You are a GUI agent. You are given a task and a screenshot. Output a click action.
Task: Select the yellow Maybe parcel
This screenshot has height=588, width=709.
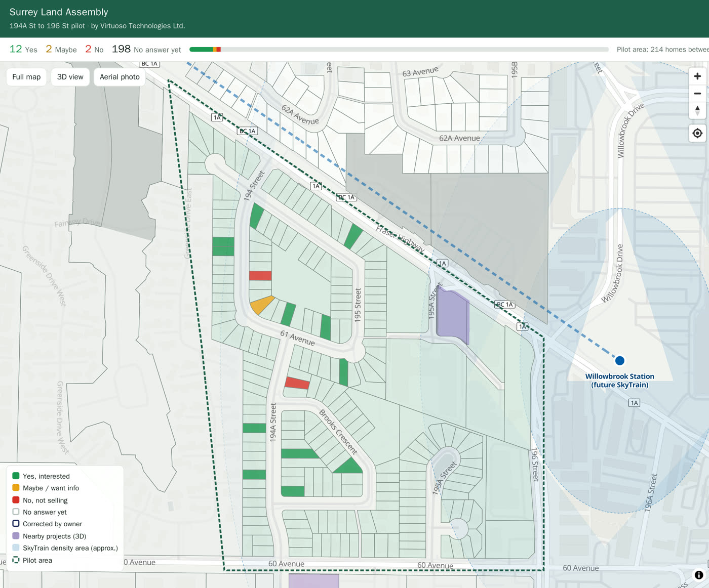pyautogui.click(x=261, y=305)
